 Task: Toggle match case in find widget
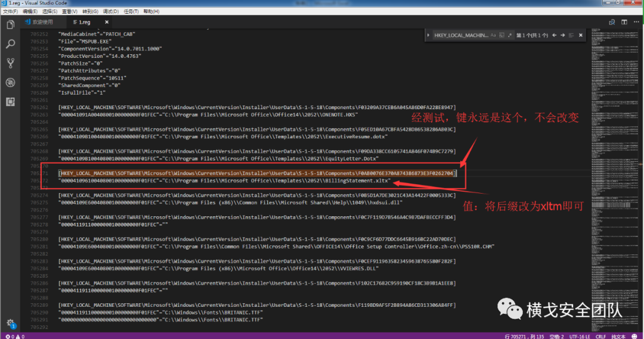[493, 35]
